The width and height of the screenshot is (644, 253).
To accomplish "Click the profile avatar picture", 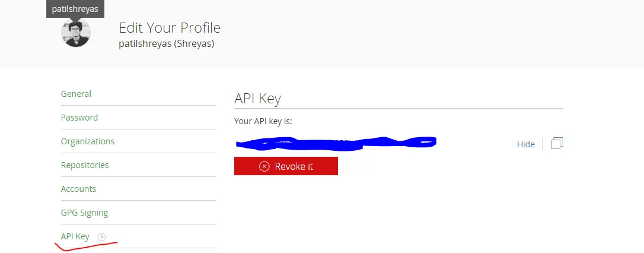I will pos(76,33).
